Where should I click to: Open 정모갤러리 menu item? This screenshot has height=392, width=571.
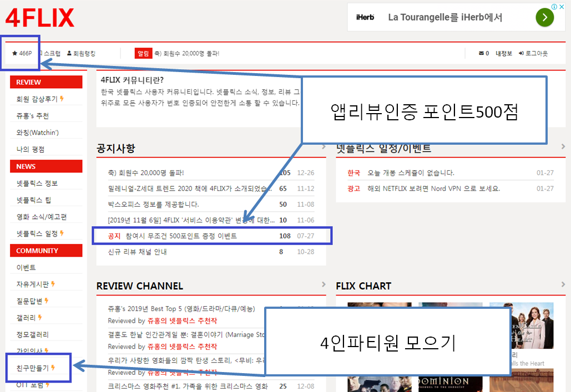(32, 334)
